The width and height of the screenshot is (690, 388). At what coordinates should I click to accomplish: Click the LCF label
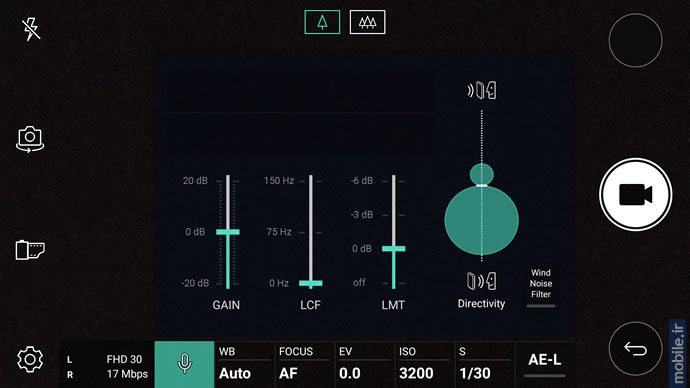[x=310, y=305]
